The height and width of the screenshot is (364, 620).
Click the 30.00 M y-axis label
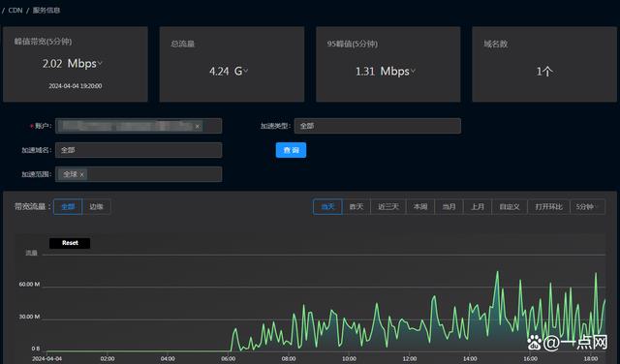coord(29,317)
